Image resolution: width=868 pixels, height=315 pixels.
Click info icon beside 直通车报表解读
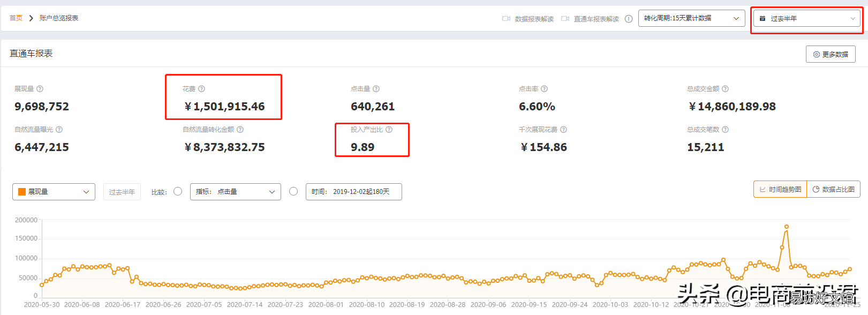tap(629, 19)
